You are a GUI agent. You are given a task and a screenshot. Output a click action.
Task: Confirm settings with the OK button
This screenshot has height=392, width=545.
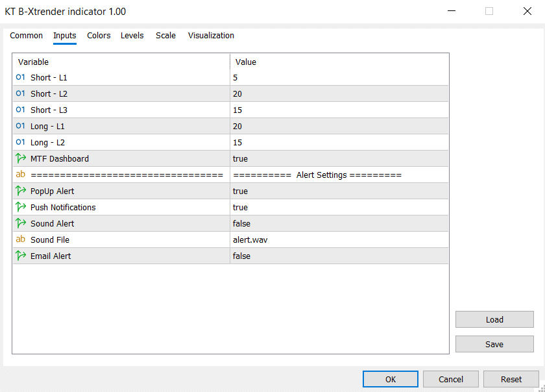point(391,379)
